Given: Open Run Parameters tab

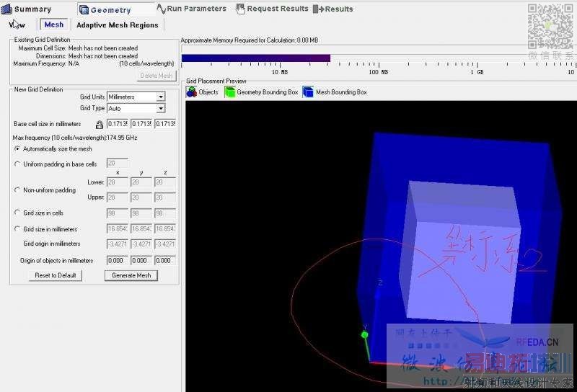Looking at the screenshot, I should [192, 9].
